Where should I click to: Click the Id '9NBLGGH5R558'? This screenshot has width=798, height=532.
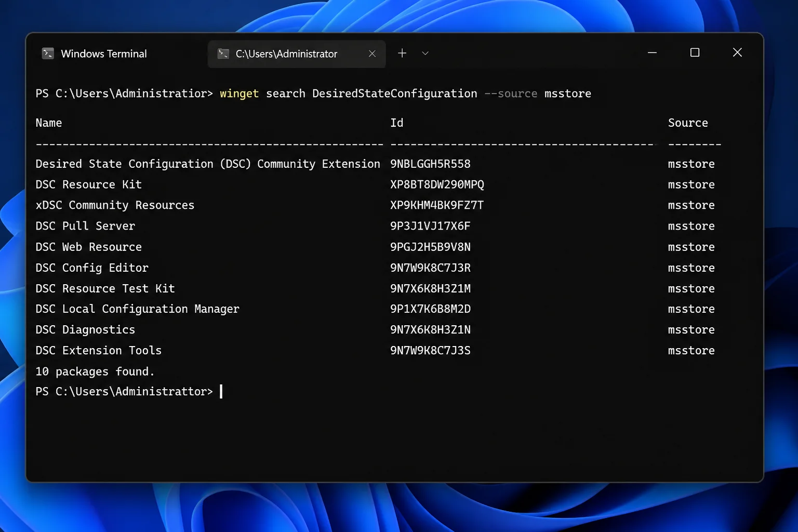(x=430, y=164)
